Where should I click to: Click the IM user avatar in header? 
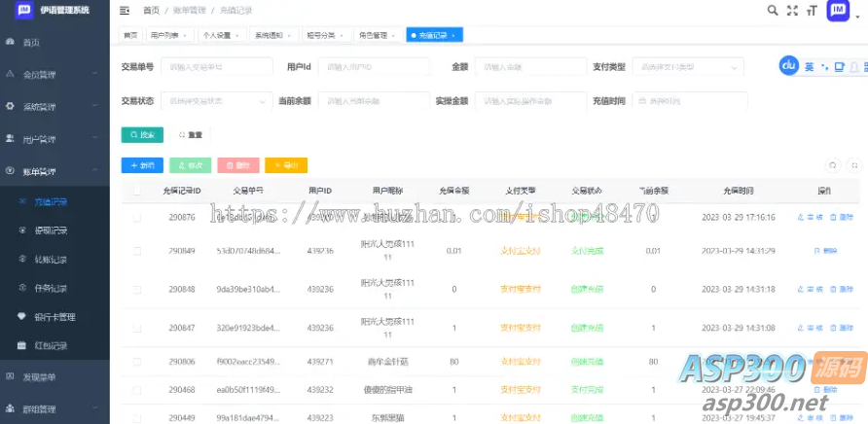838,11
